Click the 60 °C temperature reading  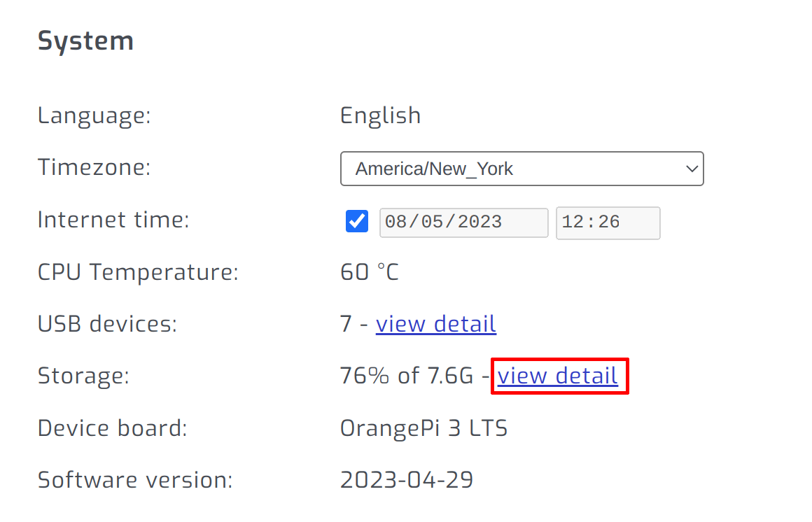369,272
